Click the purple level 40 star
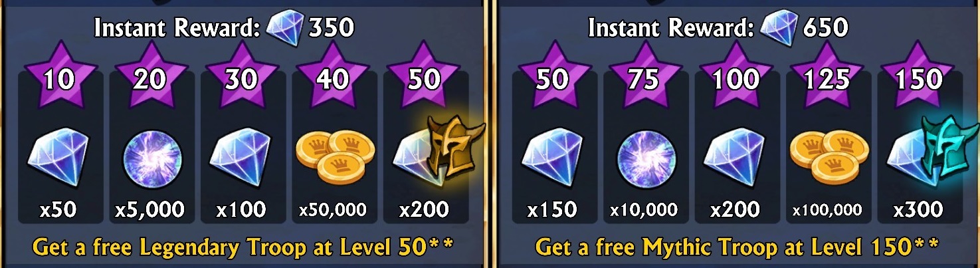980x268 pixels. [332, 75]
